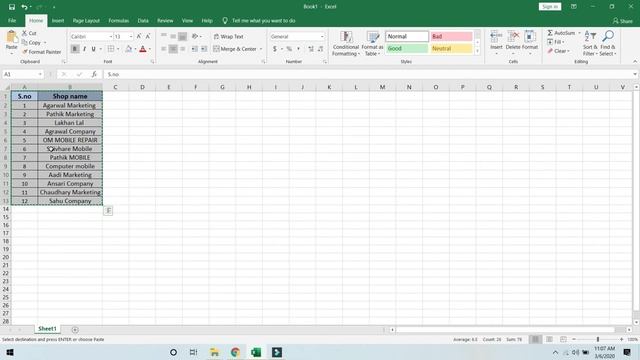Decrease indent in Alignment group
The height and width of the screenshot is (360, 640).
pyautogui.click(x=194, y=49)
